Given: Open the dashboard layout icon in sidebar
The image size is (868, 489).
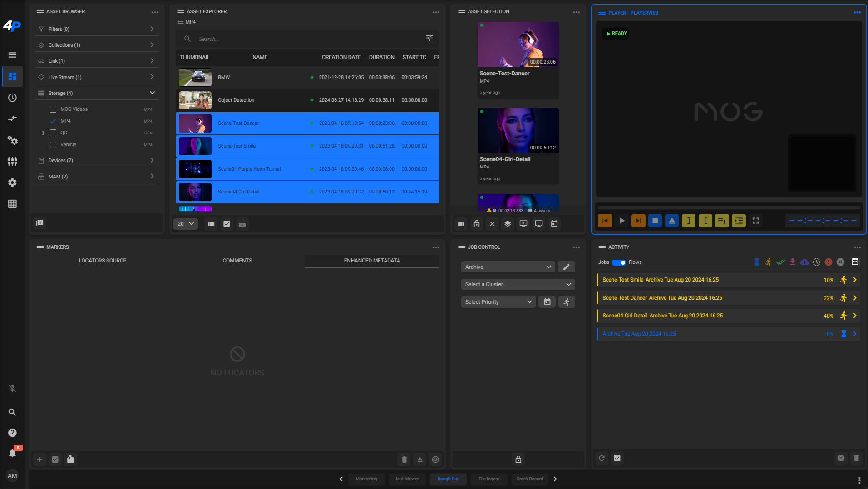Looking at the screenshot, I should [x=12, y=76].
